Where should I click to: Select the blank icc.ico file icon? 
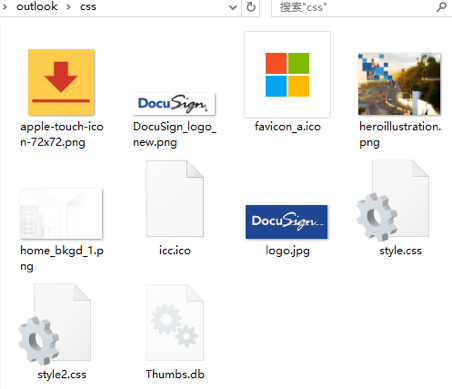pyautogui.click(x=175, y=198)
